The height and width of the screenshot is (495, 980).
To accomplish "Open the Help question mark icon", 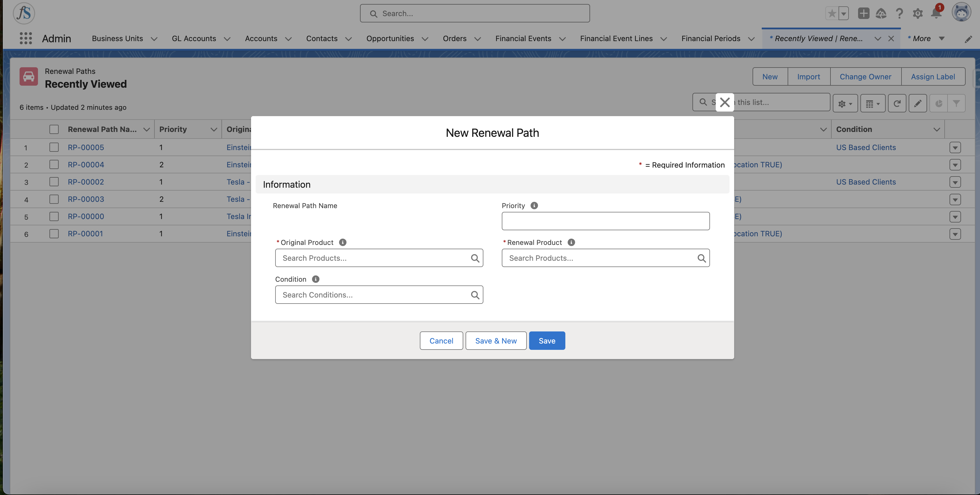I will coord(899,14).
